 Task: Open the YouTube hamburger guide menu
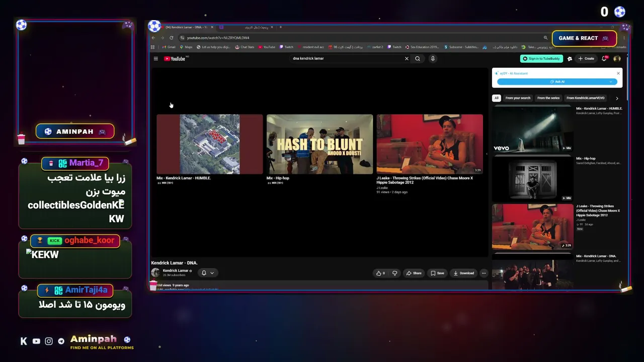[x=156, y=59]
